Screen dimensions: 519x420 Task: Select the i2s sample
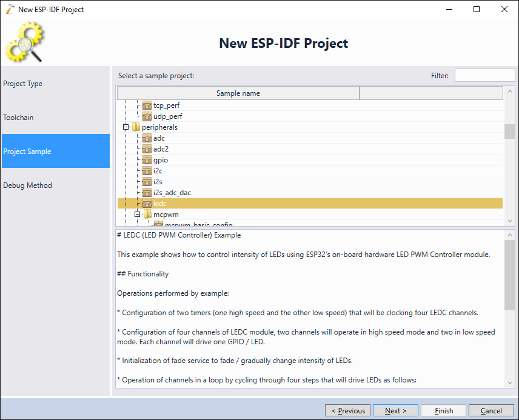158,182
